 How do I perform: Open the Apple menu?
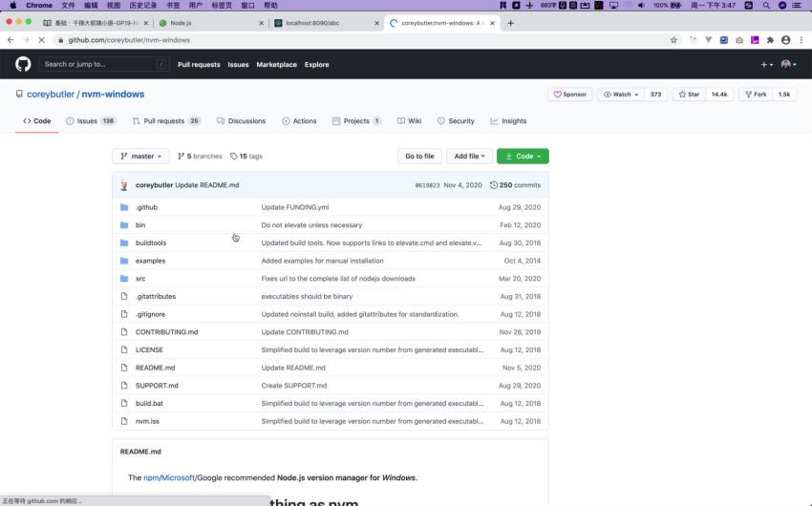click(13, 5)
